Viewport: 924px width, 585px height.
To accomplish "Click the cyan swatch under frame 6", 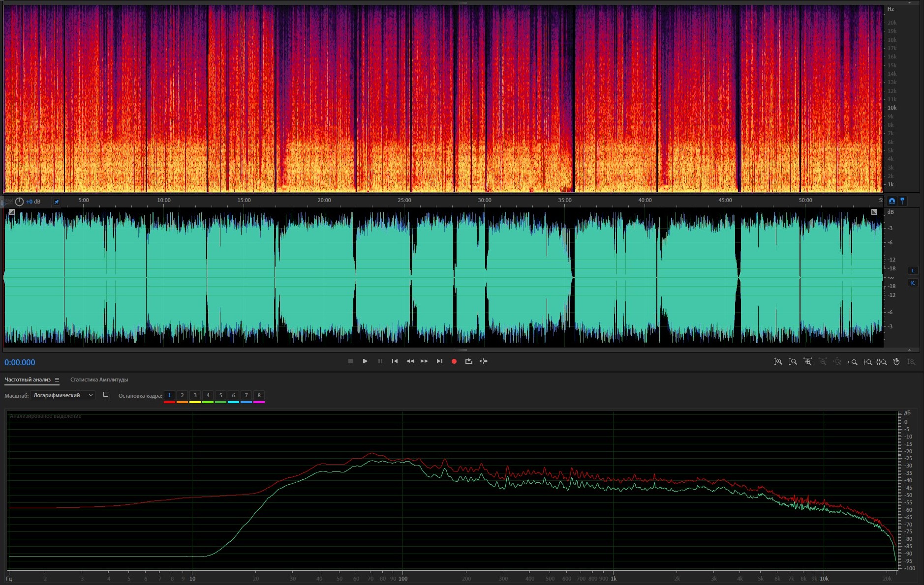I will [x=233, y=402].
